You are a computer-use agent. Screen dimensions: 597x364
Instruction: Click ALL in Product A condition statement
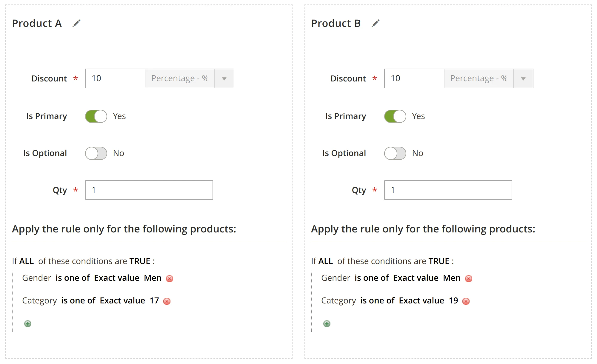[27, 261]
